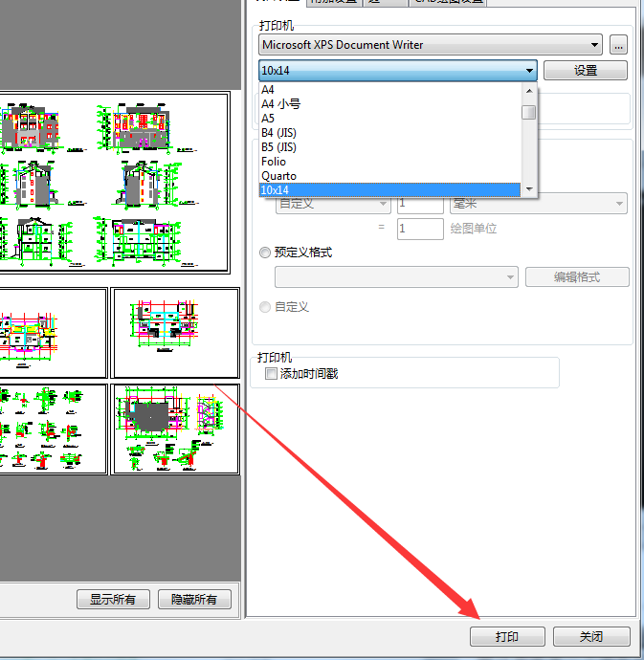Select the 预定义格式 radio button
This screenshot has width=644, height=660.
coord(265,253)
